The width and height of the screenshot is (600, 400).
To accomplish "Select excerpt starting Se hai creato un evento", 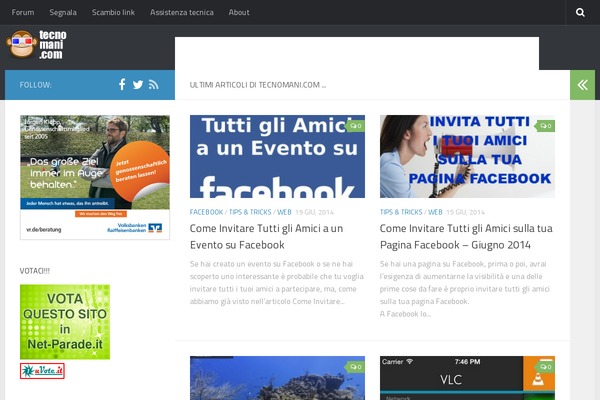I will (277, 282).
